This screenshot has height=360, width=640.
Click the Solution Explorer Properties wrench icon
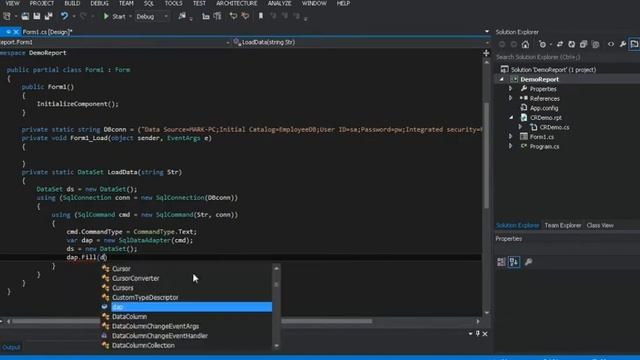623,44
